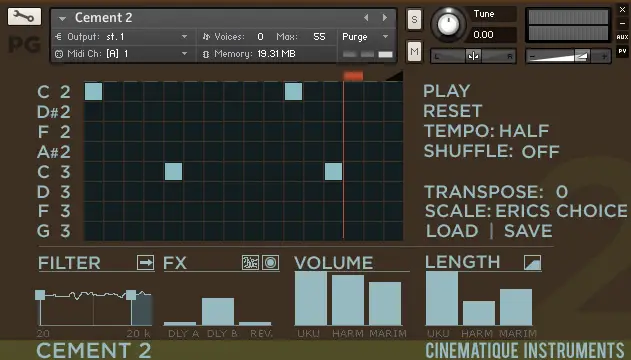Open SCALE: ERICS CHOICE selector

[526, 211]
